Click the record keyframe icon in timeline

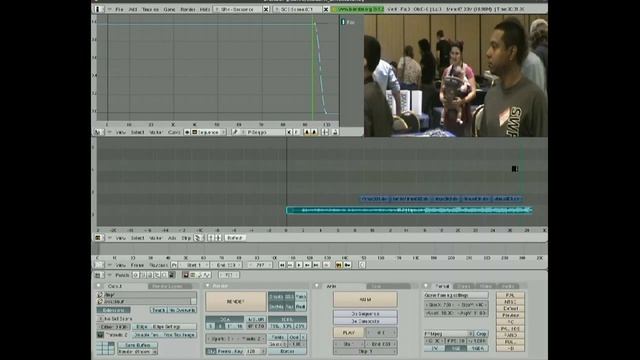326,265
